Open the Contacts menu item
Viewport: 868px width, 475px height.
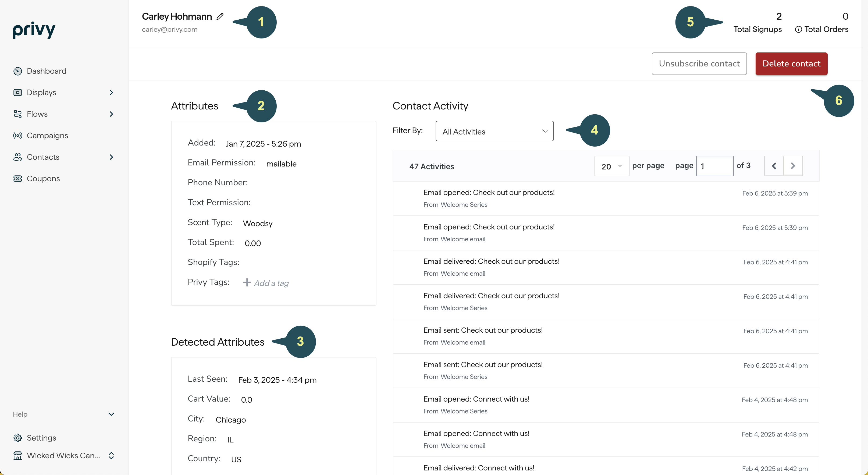click(x=43, y=157)
